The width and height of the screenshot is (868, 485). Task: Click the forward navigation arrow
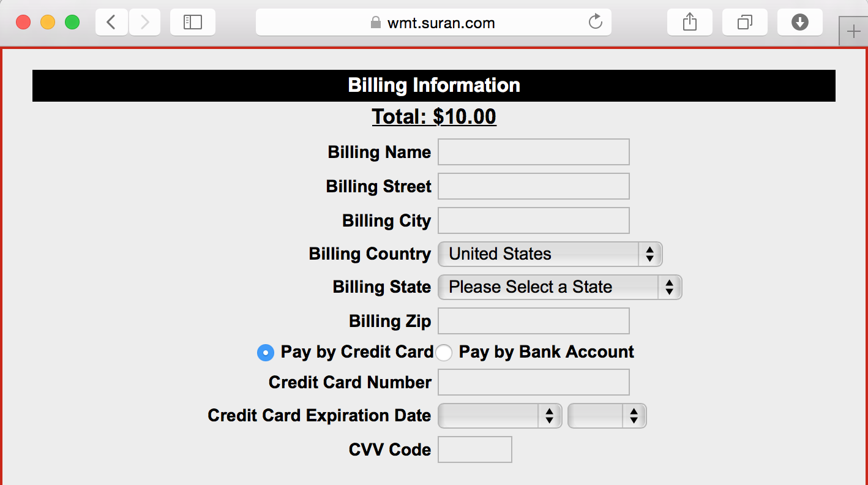click(x=144, y=23)
